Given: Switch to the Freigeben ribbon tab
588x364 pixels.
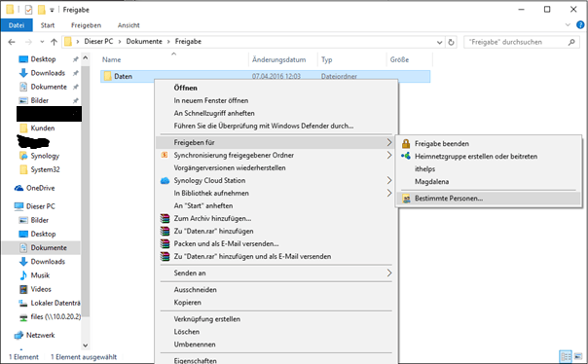Looking at the screenshot, I should tap(87, 25).
